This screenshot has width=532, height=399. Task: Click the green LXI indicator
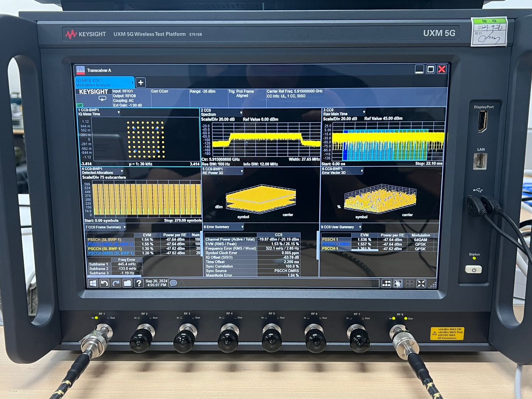80,105
